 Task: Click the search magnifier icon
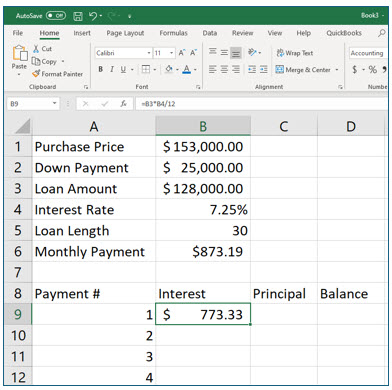pos(382,33)
